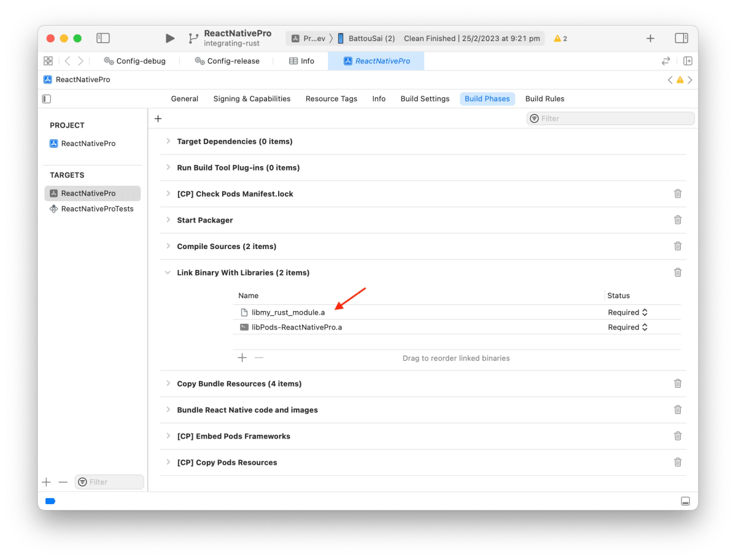736x560 pixels.
Task: Go back with the editor back arrow
Action: (x=68, y=61)
